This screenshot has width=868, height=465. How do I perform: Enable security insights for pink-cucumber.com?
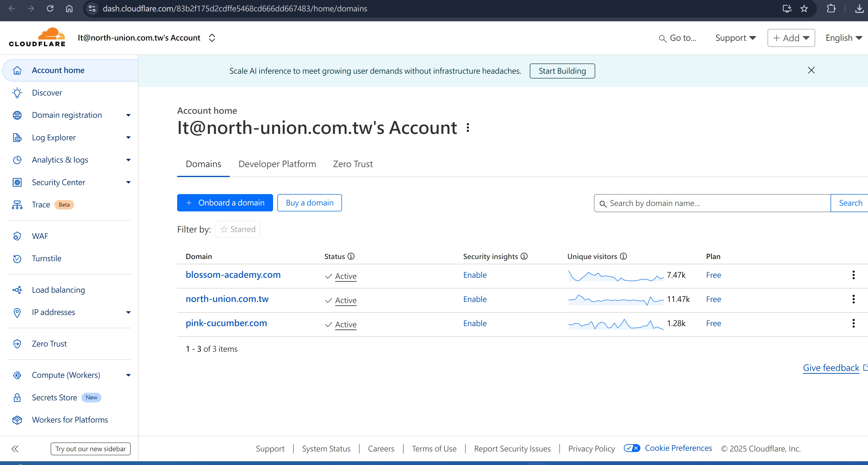tap(475, 323)
